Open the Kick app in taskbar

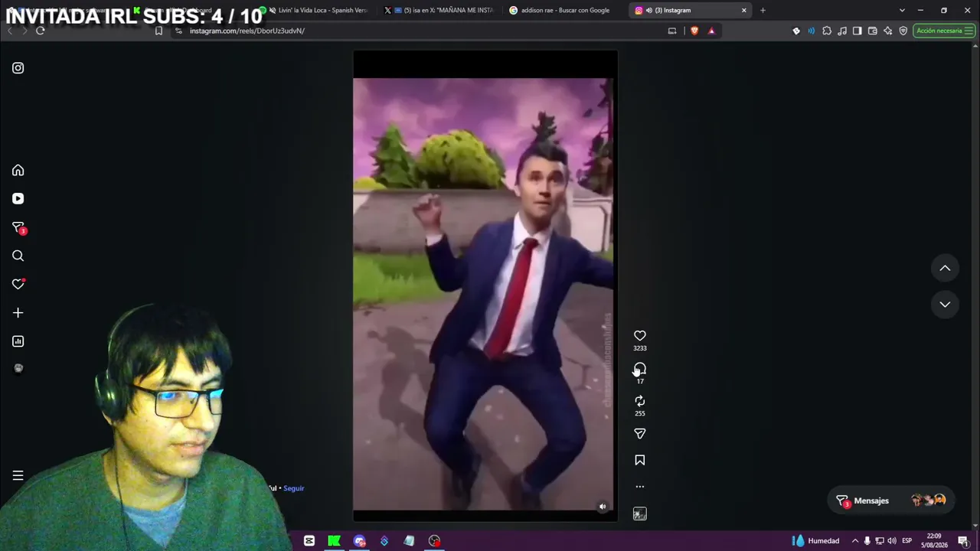click(335, 541)
